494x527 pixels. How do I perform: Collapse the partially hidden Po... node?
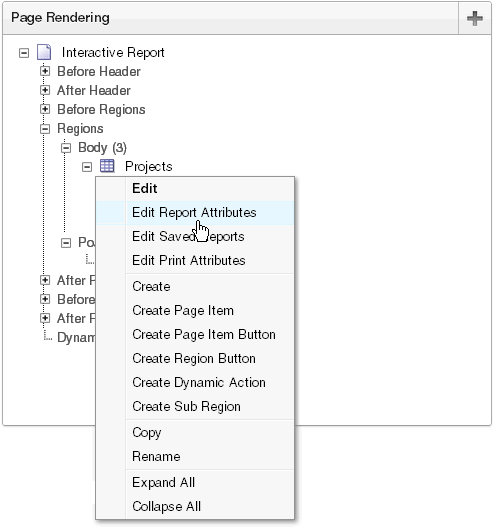[x=66, y=243]
